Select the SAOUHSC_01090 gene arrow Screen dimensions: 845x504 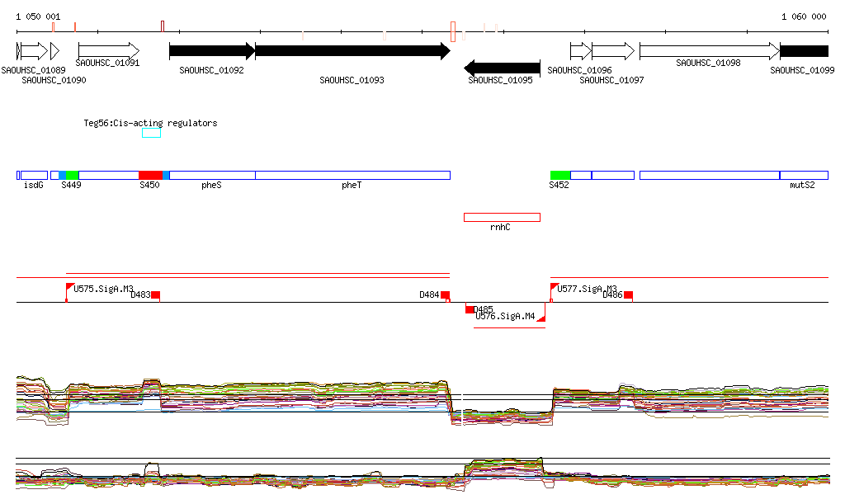[35, 51]
